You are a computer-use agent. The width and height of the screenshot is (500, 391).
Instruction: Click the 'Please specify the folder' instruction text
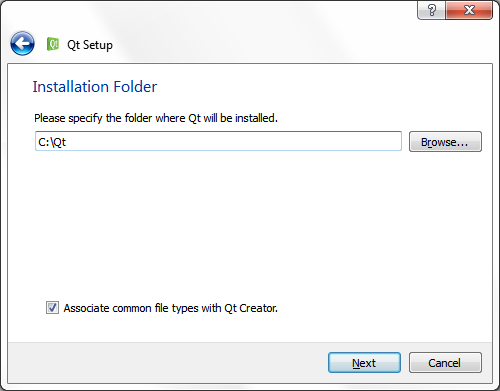(156, 118)
